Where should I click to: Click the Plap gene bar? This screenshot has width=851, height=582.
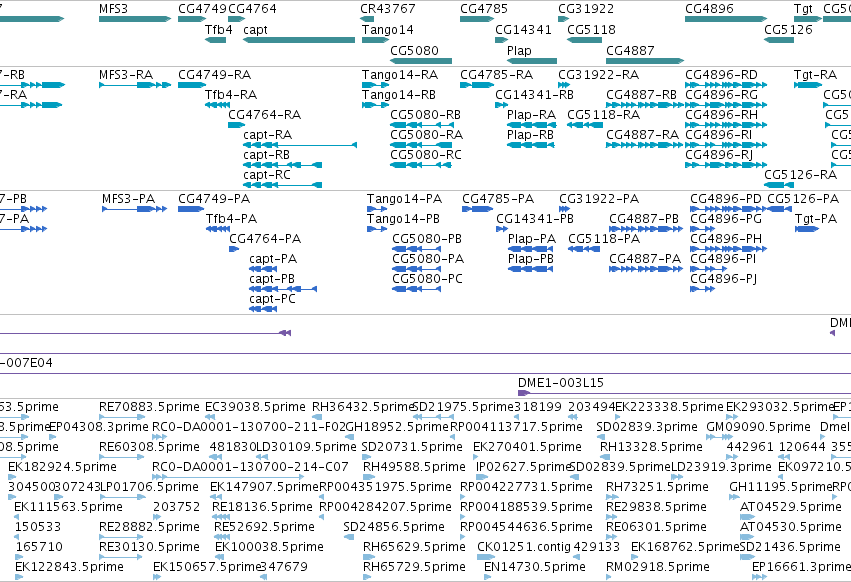tap(531, 61)
